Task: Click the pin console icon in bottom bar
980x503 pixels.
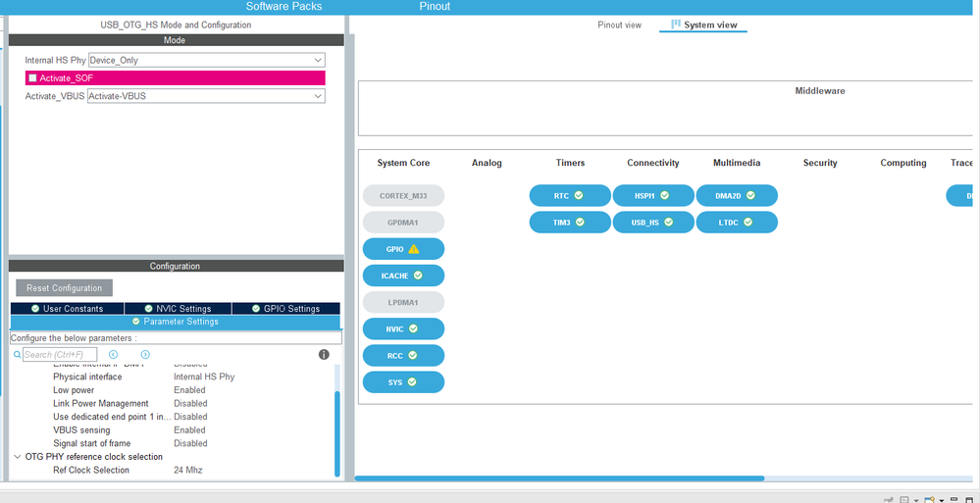Action: tap(888, 500)
